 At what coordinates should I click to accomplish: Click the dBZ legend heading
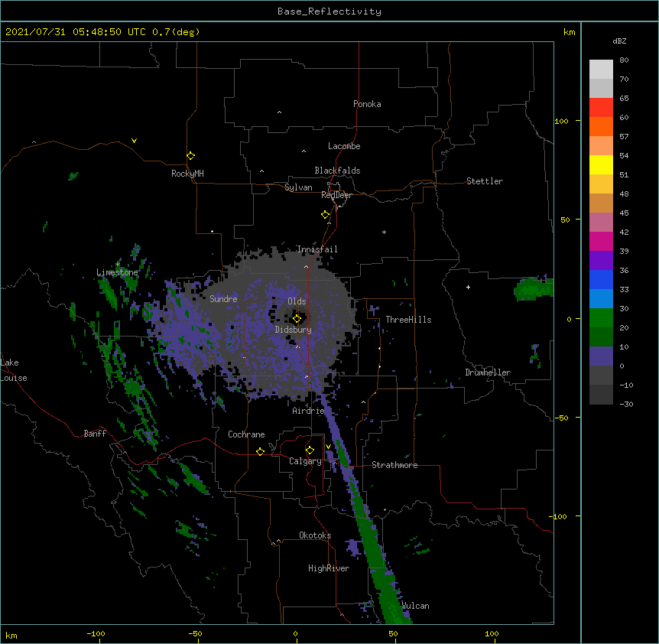[x=619, y=41]
